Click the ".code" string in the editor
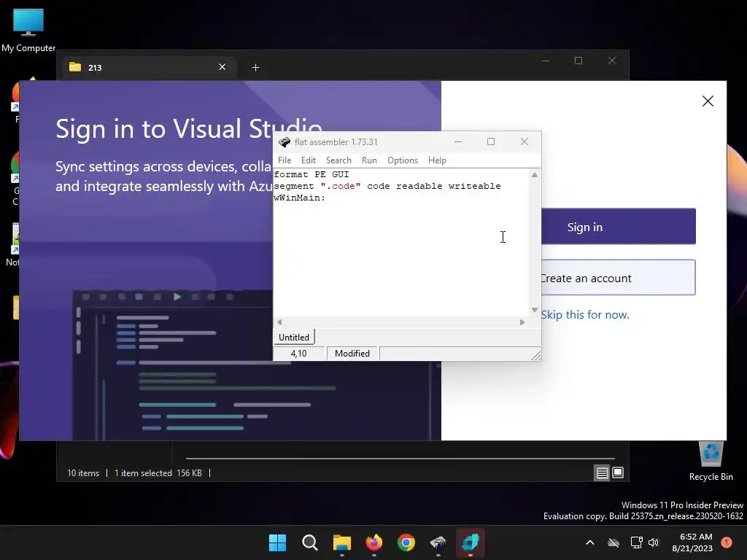This screenshot has width=747, height=560. click(x=341, y=186)
